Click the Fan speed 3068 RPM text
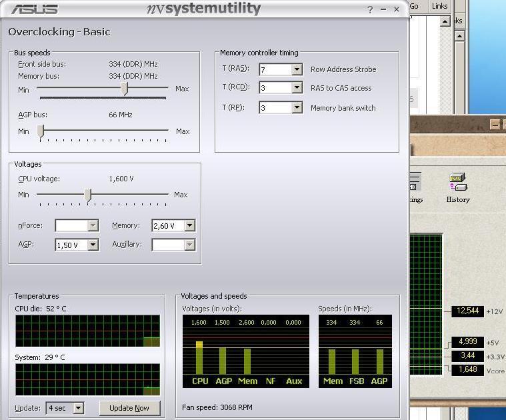 [x=217, y=407]
